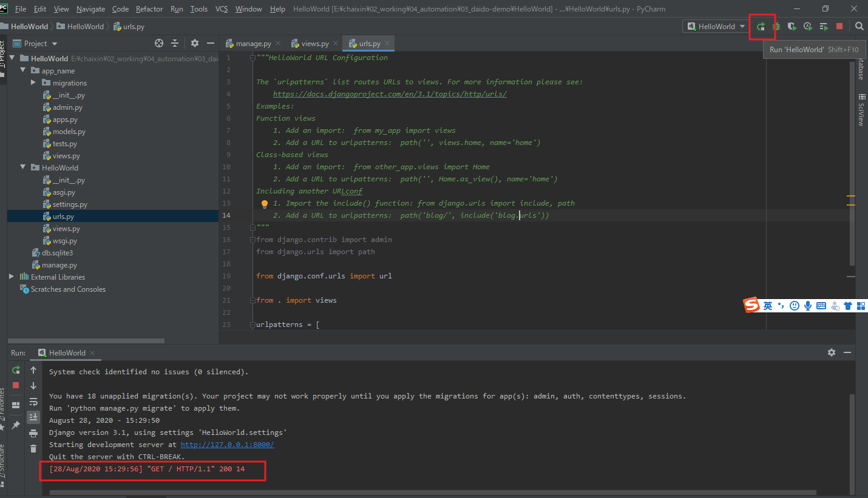The width and height of the screenshot is (868, 498).
Task: Select db.sqlite3 in the project tree
Action: coord(57,253)
